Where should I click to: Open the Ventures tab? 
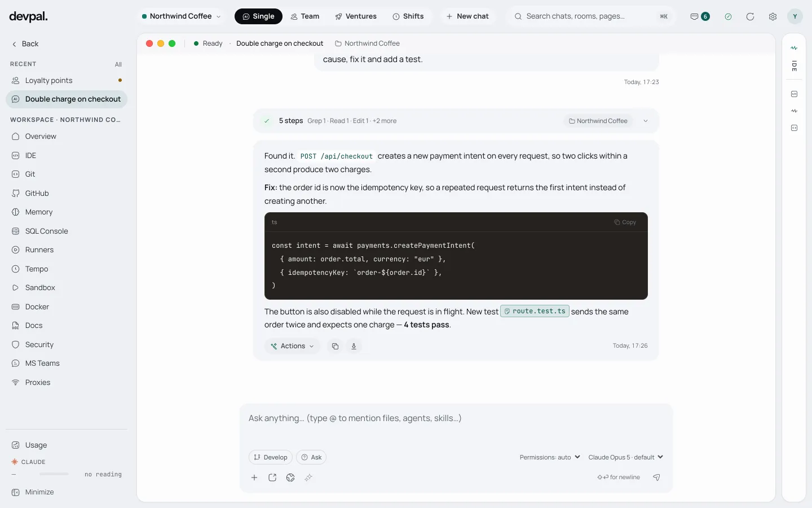[356, 16]
